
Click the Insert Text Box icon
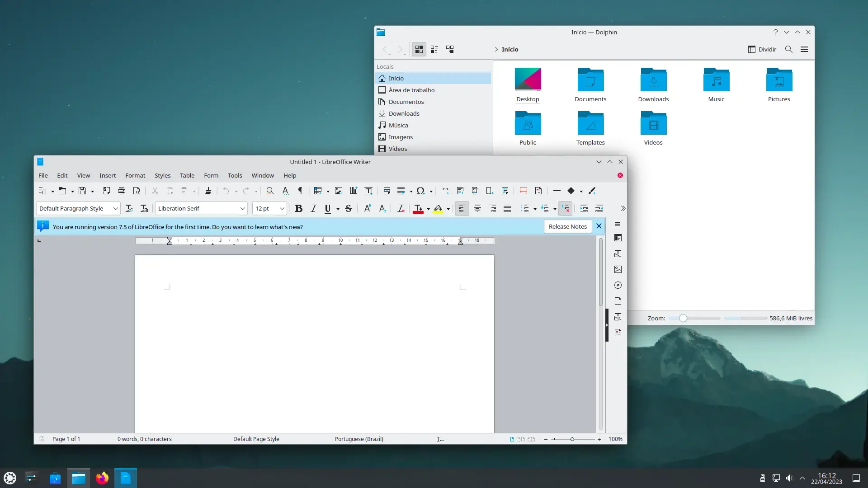pyautogui.click(x=368, y=191)
